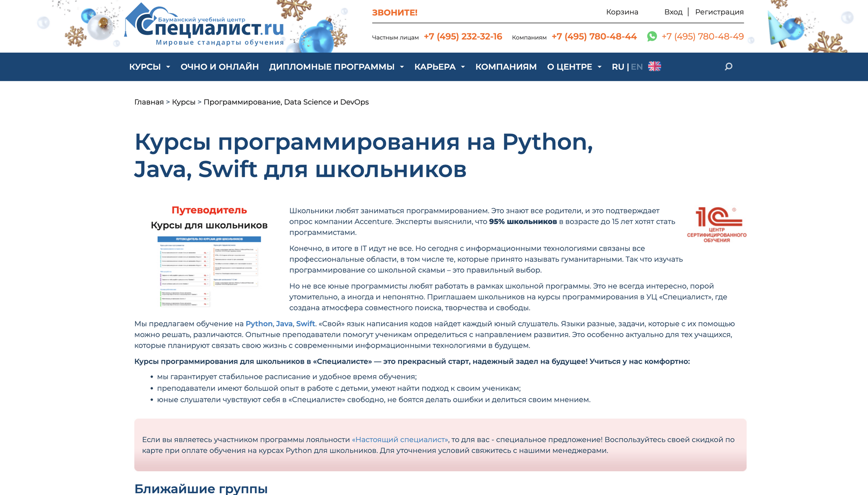Expand the КУРСЫ dropdown arrow
868x495 pixels.
pos(168,67)
